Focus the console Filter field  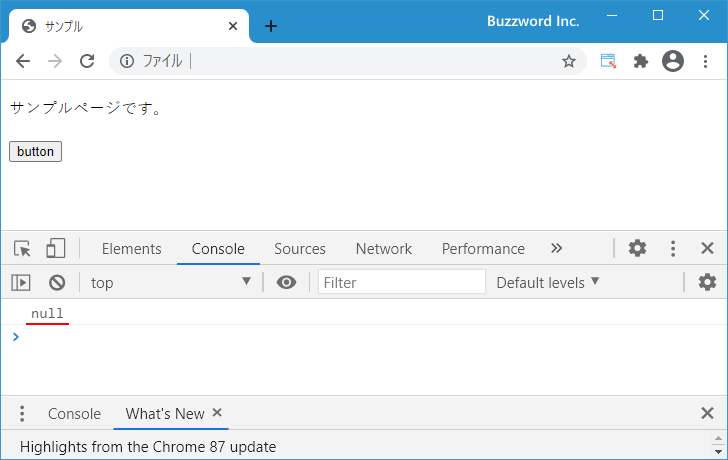(402, 282)
